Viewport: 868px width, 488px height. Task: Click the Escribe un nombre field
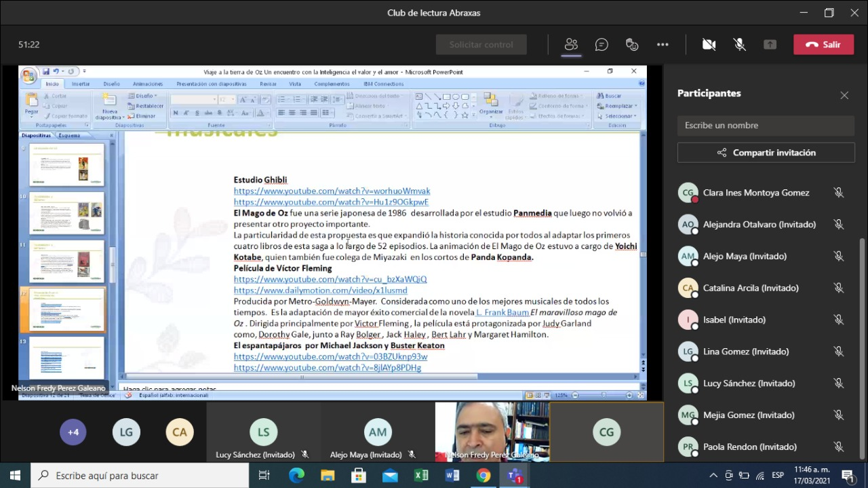766,126
